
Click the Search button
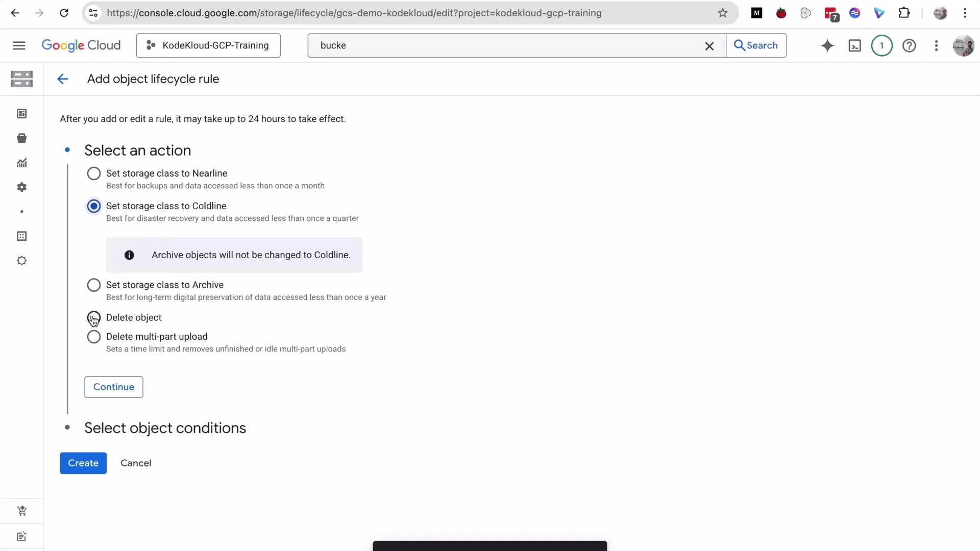click(756, 45)
